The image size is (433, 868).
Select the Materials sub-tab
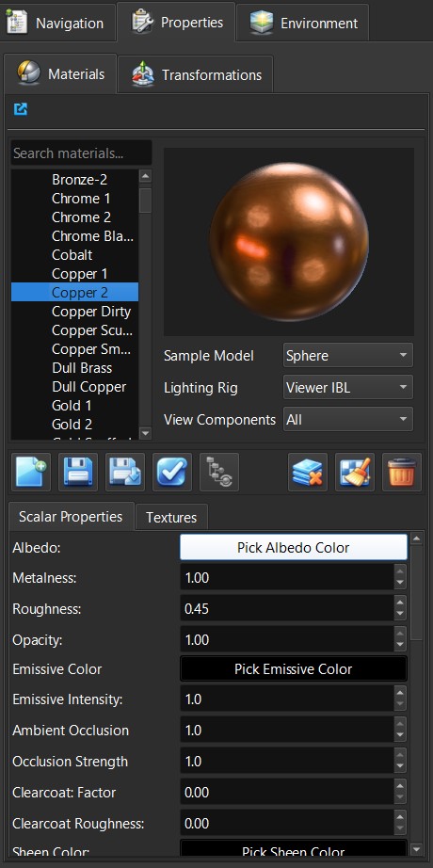point(60,73)
